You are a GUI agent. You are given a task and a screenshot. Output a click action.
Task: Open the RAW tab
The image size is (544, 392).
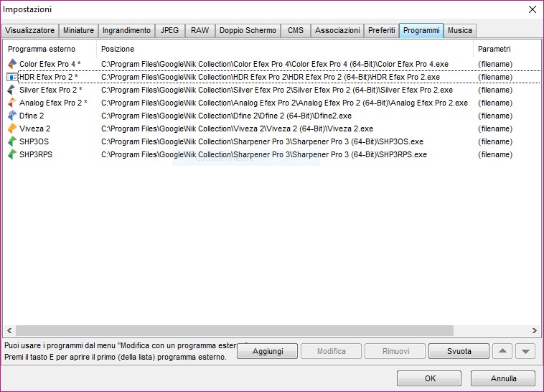click(200, 30)
